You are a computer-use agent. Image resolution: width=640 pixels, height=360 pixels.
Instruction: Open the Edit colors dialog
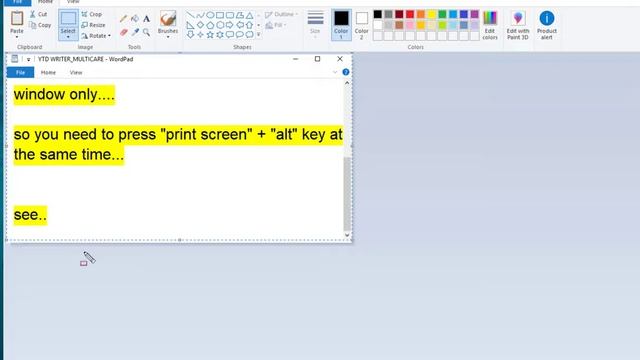click(490, 25)
